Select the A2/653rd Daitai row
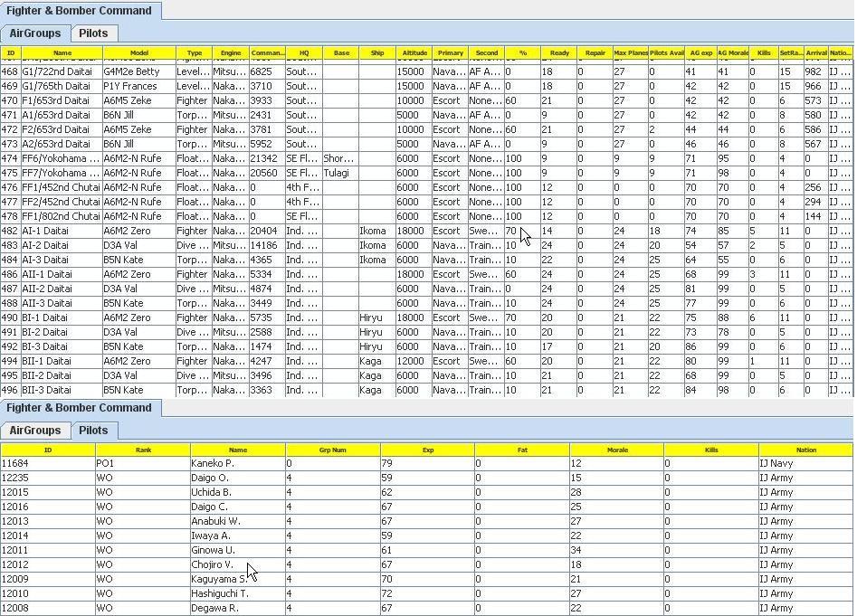The height and width of the screenshot is (616, 857). 426,144
